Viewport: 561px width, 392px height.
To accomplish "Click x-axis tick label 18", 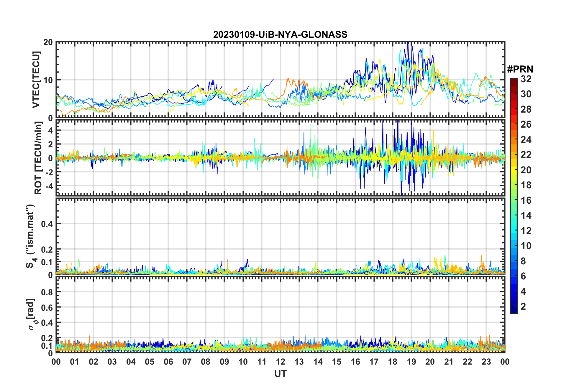I will tap(393, 362).
